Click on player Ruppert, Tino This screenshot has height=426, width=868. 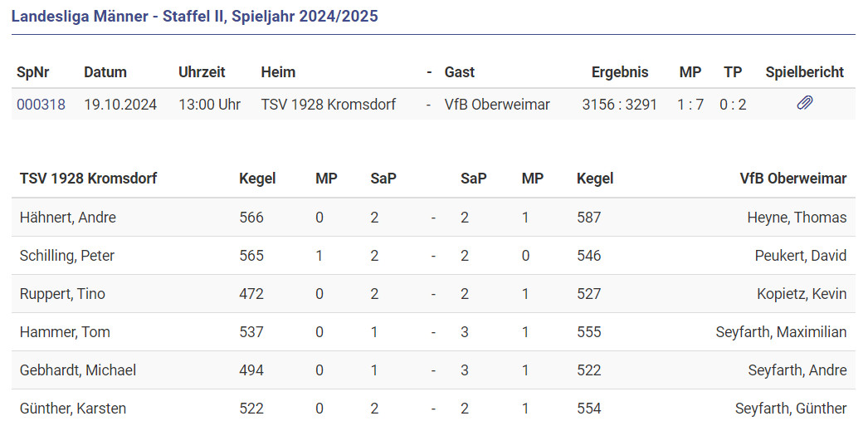coord(62,294)
